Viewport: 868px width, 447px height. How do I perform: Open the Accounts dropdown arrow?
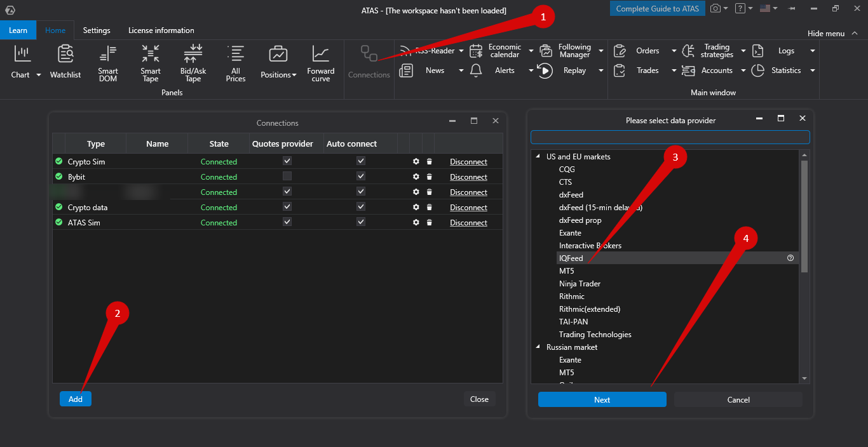tap(743, 70)
